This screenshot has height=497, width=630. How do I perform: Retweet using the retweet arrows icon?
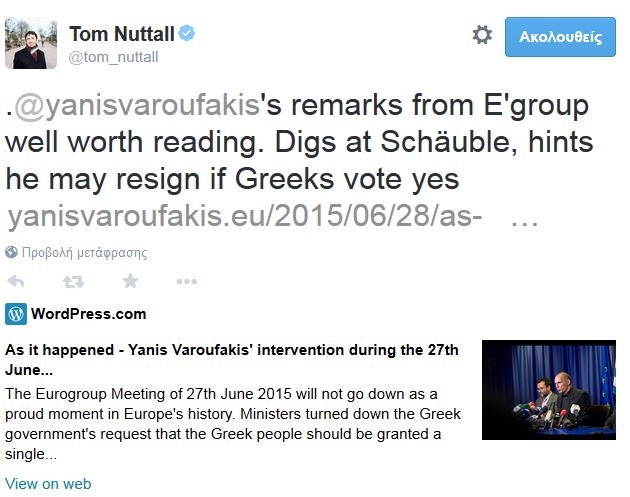coord(73,282)
